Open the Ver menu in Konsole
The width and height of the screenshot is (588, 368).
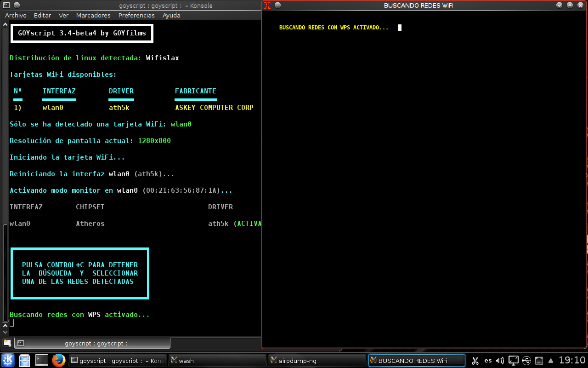(63, 15)
